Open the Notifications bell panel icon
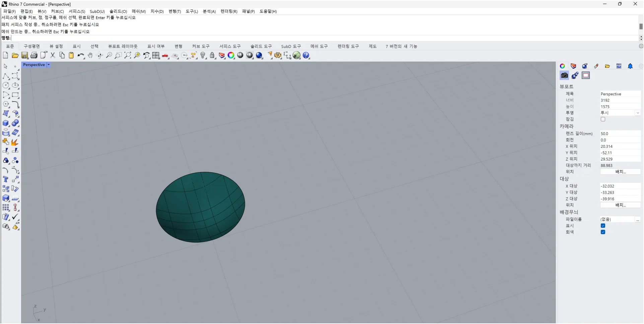Viewport: 644px width, 324px height. click(630, 66)
